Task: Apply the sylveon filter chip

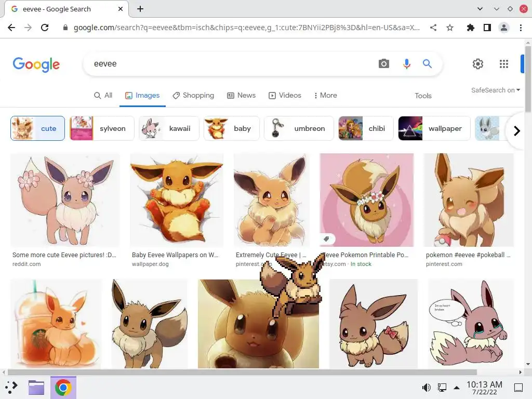Action: (x=102, y=128)
